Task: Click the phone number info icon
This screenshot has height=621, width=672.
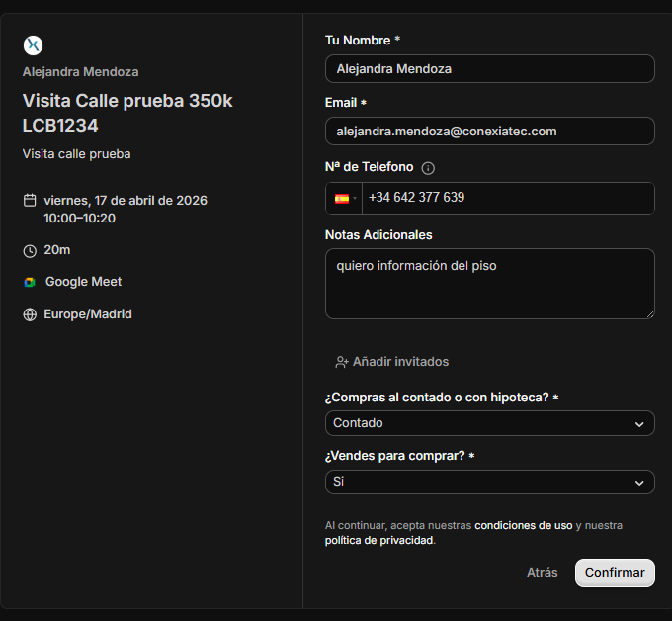Action: pyautogui.click(x=428, y=168)
